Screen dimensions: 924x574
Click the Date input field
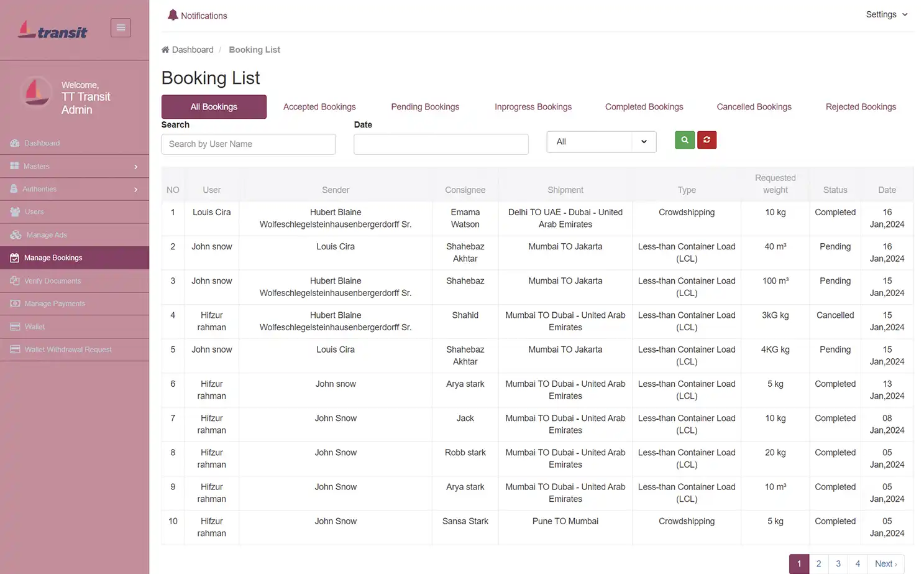[x=441, y=144]
